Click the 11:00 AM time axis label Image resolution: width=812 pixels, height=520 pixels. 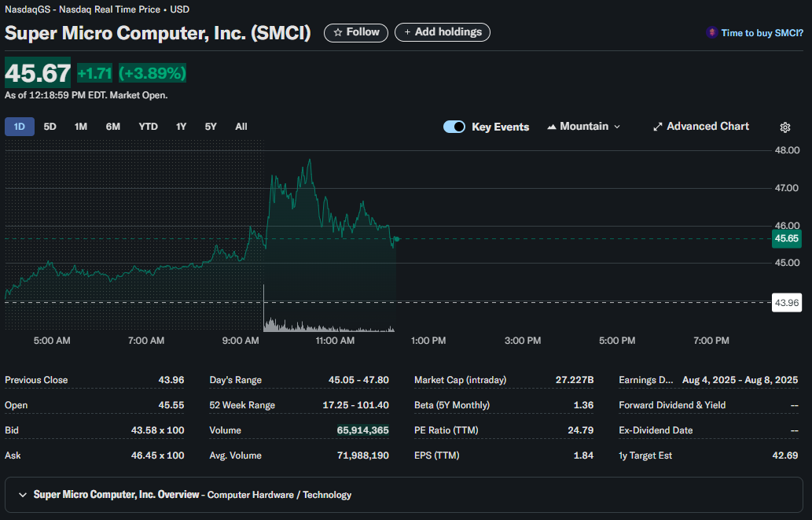(x=335, y=341)
